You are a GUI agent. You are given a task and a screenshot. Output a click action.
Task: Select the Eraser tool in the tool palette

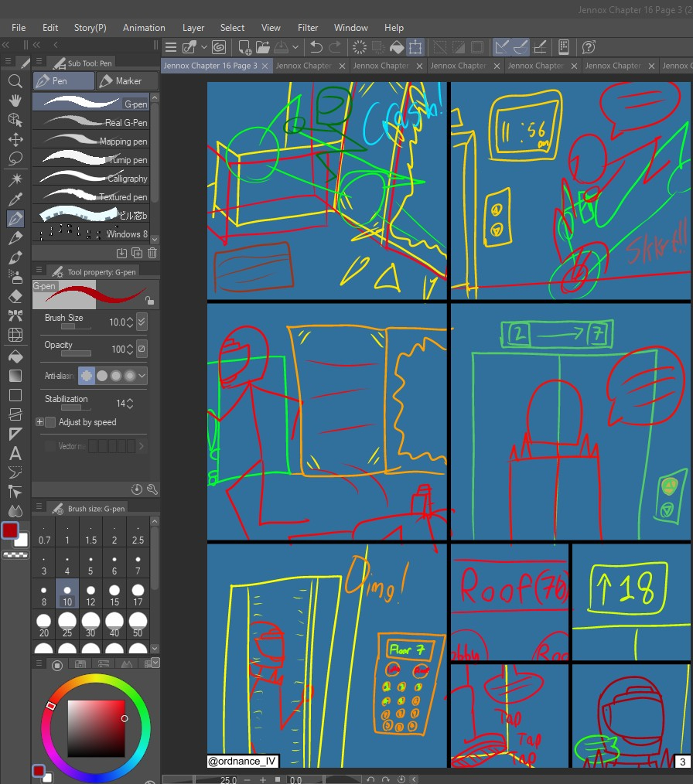(15, 296)
